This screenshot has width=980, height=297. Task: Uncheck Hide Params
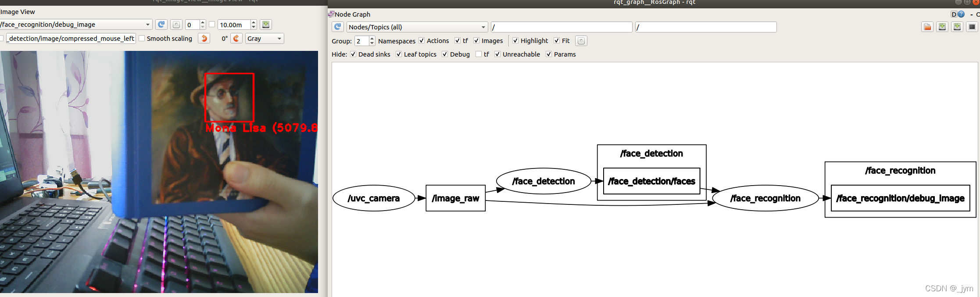pyautogui.click(x=549, y=54)
